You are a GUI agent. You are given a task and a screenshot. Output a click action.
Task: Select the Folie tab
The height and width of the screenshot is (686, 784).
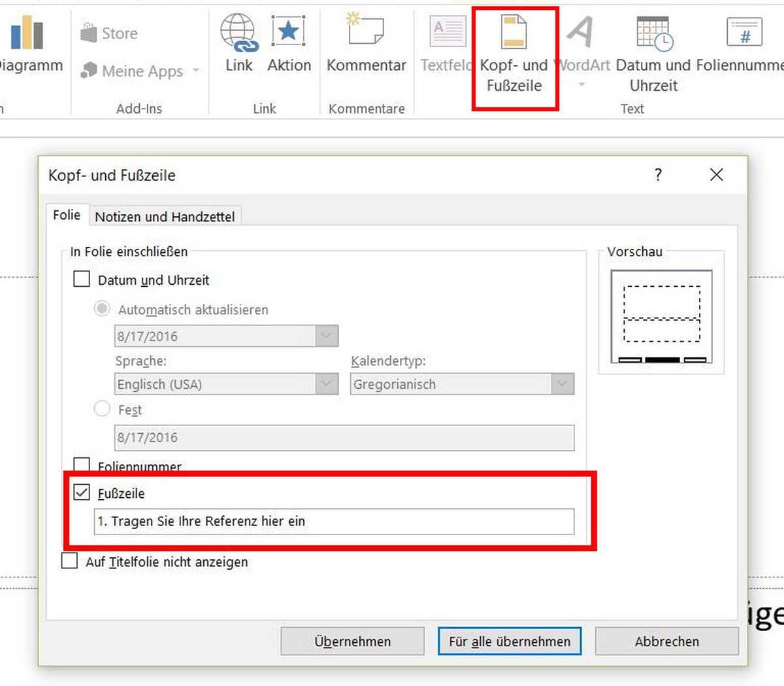67,215
